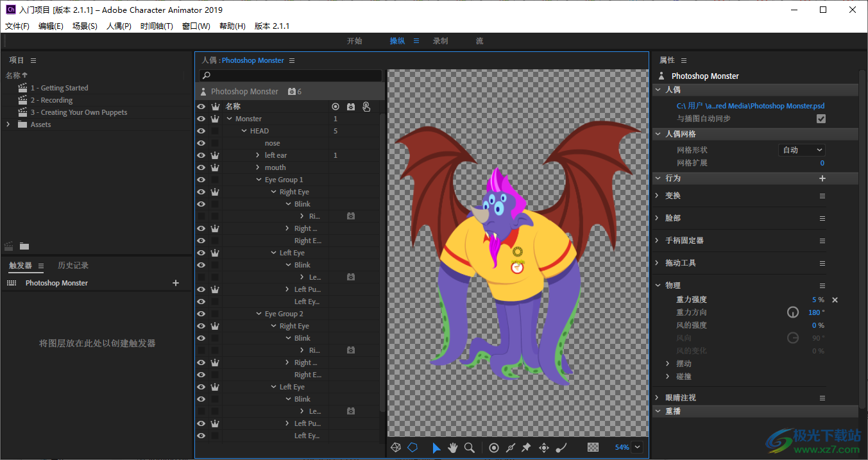Adjust gravity direction angle dial
Image resolution: width=868 pixels, height=460 pixels.
tap(794, 312)
